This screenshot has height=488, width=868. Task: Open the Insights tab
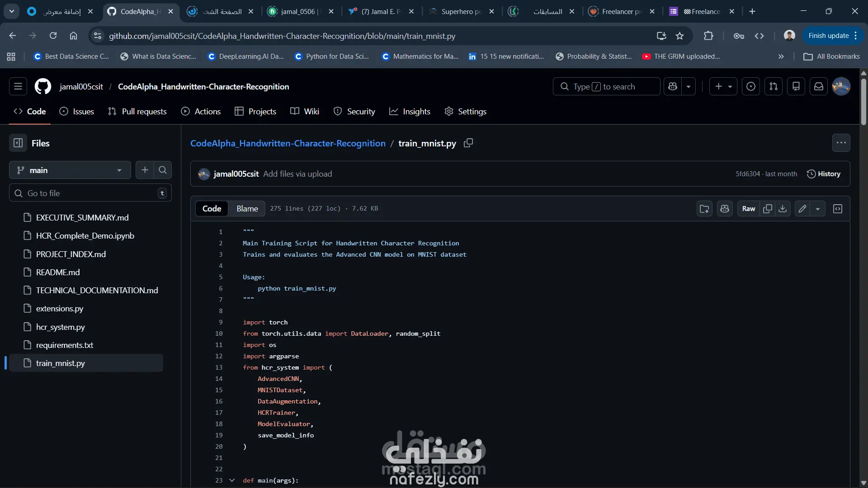click(410, 112)
